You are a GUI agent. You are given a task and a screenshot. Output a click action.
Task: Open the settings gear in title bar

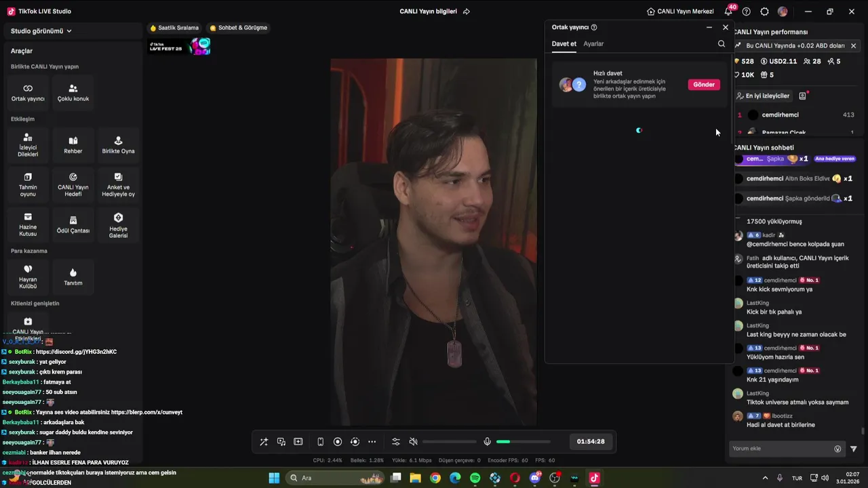[764, 12]
